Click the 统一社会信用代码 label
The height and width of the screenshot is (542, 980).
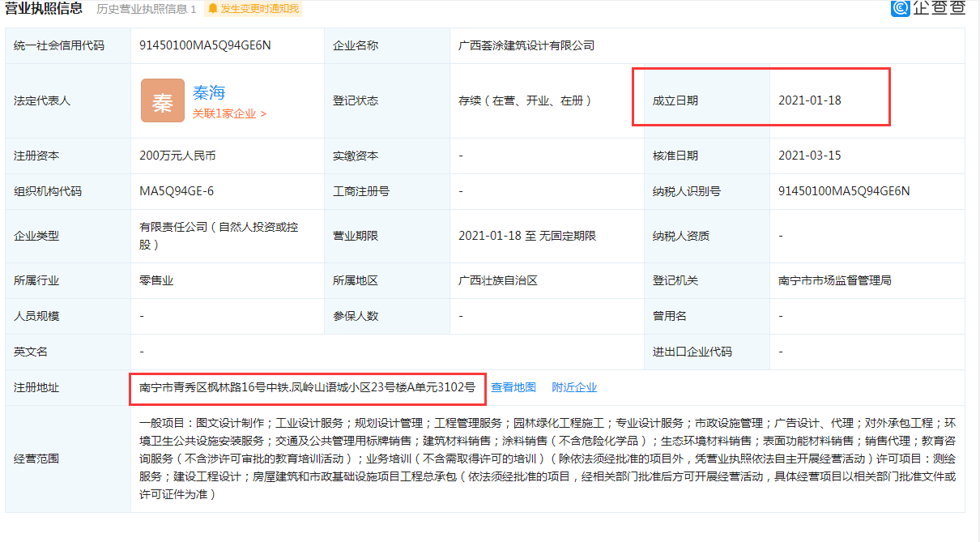[59, 45]
